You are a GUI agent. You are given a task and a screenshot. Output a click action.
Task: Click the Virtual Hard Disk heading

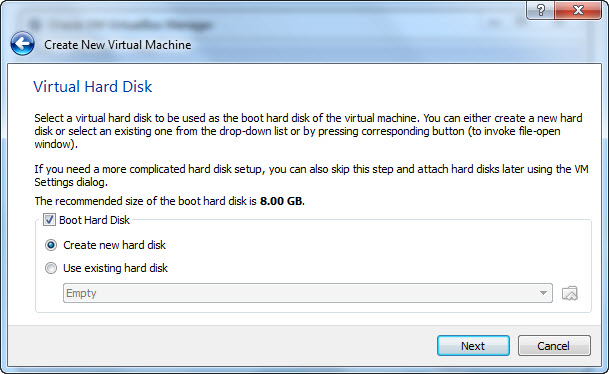(93, 87)
